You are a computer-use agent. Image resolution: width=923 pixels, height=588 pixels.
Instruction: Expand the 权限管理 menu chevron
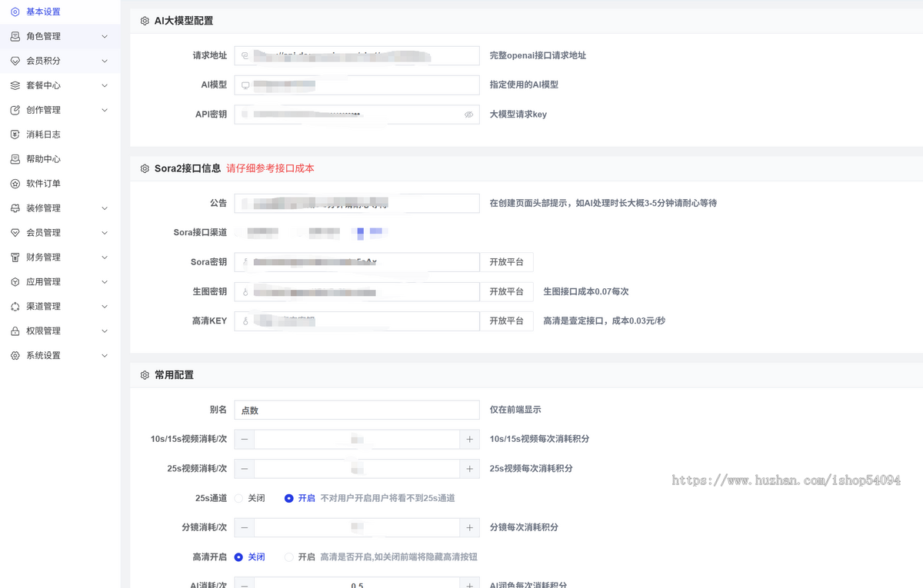point(105,331)
